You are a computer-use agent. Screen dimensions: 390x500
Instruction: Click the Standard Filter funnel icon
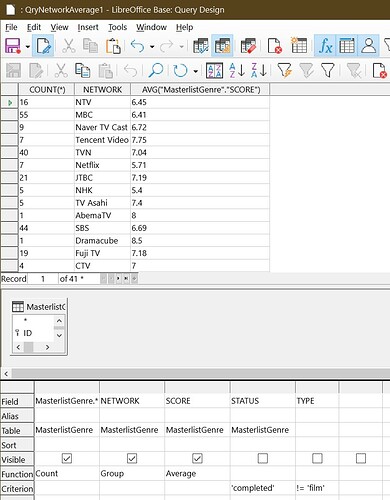click(328, 70)
